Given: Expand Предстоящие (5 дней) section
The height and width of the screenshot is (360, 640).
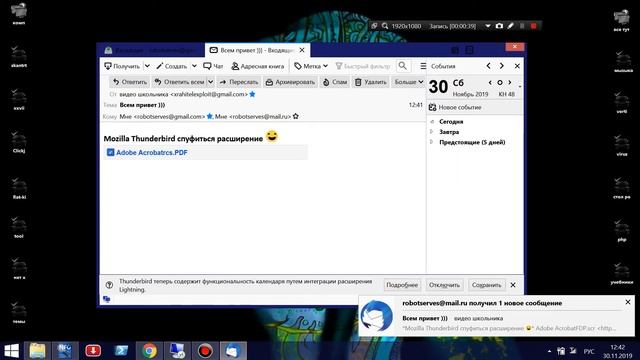Looking at the screenshot, I should pyautogui.click(x=432, y=142).
